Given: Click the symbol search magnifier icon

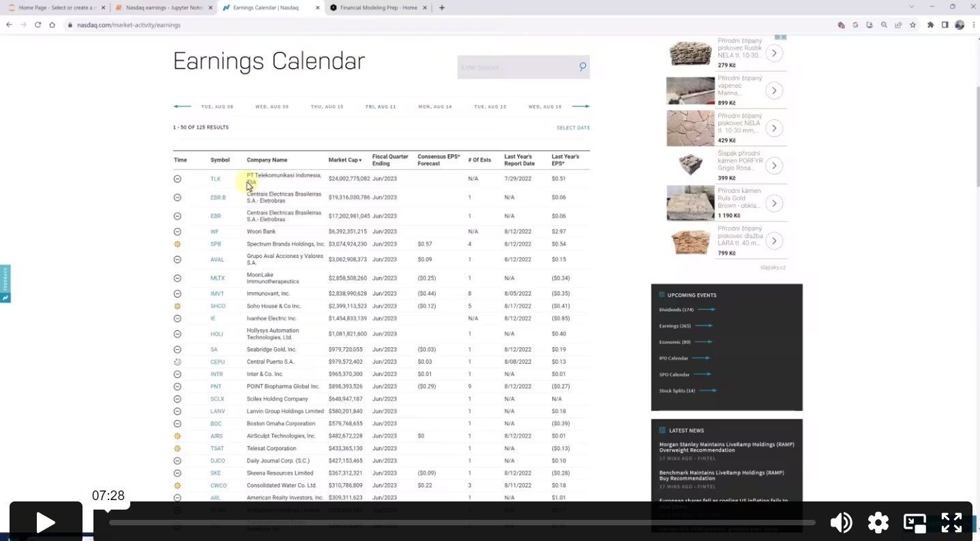Looking at the screenshot, I should click(x=582, y=67).
